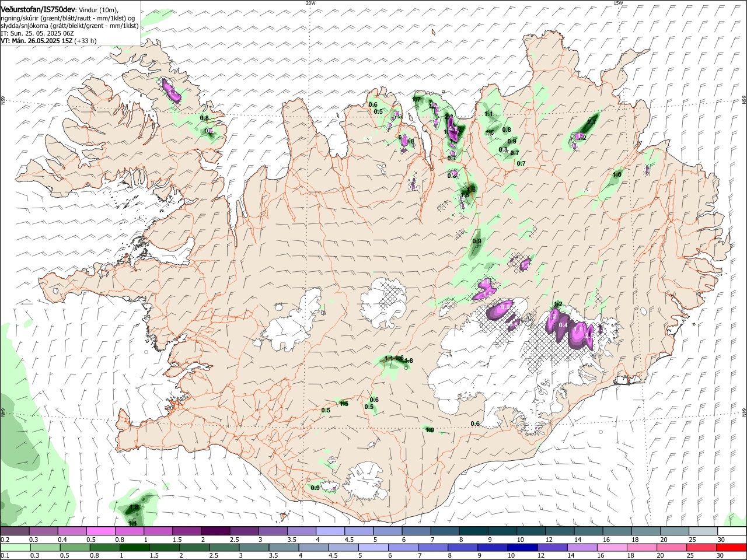Image resolution: width=747 pixels, height=560 pixels.
Task: Pick the top-row legend swatch starting at 12
Action: pos(560,531)
